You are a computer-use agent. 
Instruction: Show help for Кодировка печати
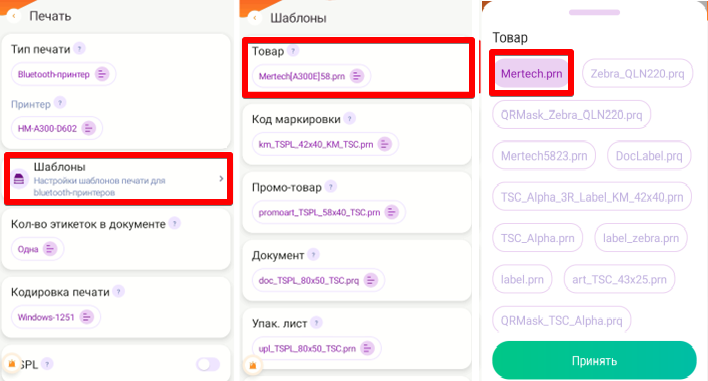tap(118, 292)
